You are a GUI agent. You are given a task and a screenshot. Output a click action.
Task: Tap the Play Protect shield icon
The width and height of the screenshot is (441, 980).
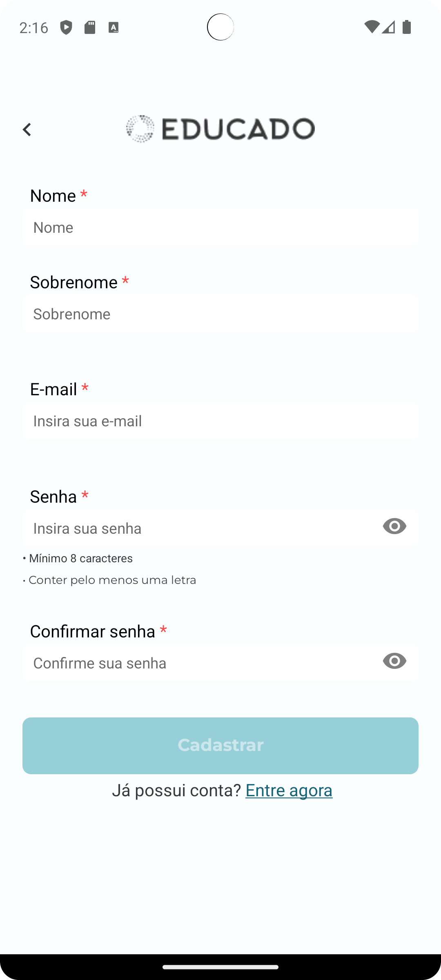(x=66, y=27)
